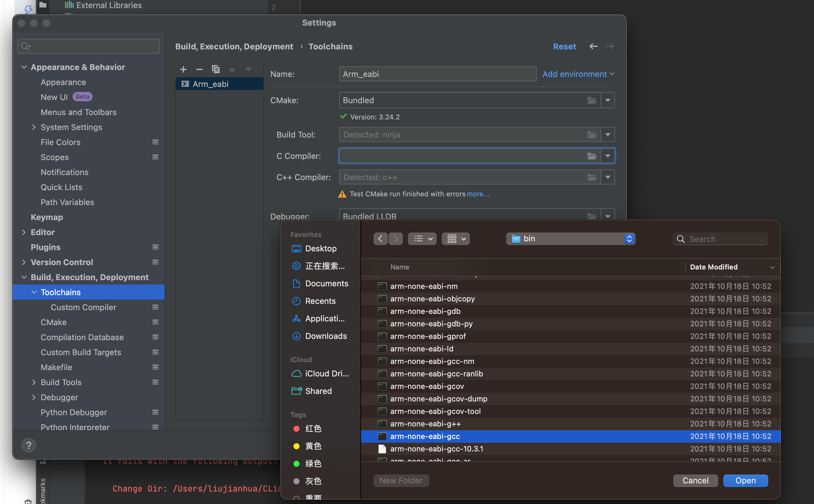Navigate back in the file dialog
Image resolution: width=814 pixels, height=504 pixels.
click(x=380, y=239)
